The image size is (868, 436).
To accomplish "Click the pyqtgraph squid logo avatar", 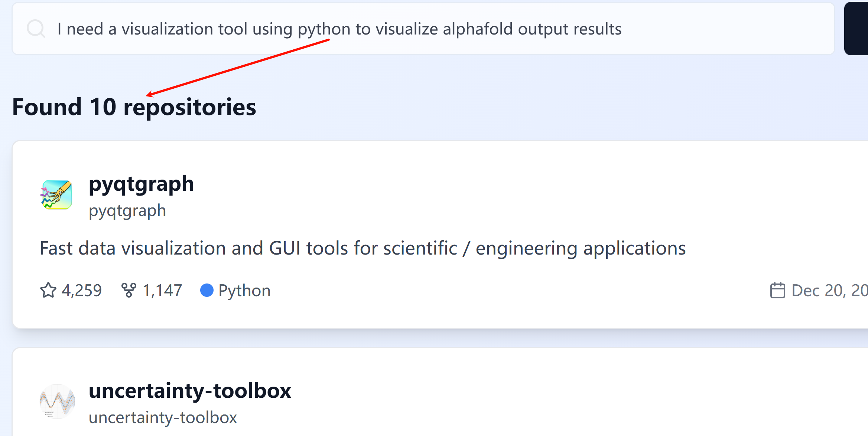I will coord(56,195).
